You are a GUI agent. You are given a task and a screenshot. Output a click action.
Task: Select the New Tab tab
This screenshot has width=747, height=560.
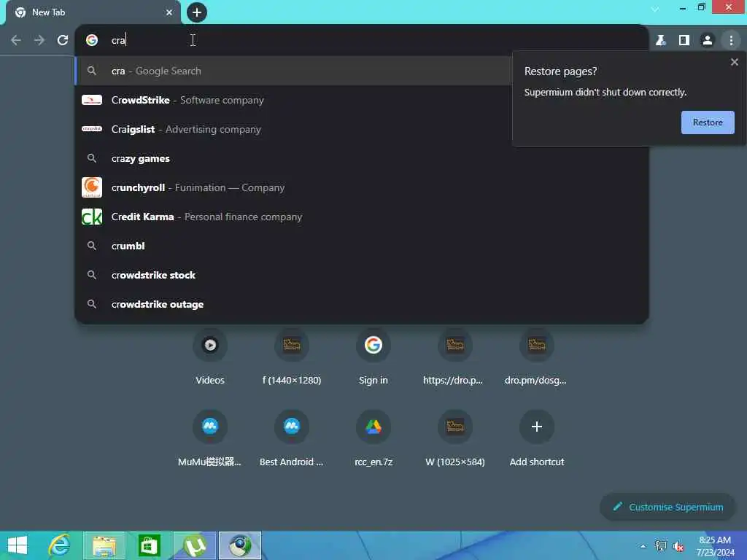click(x=93, y=12)
